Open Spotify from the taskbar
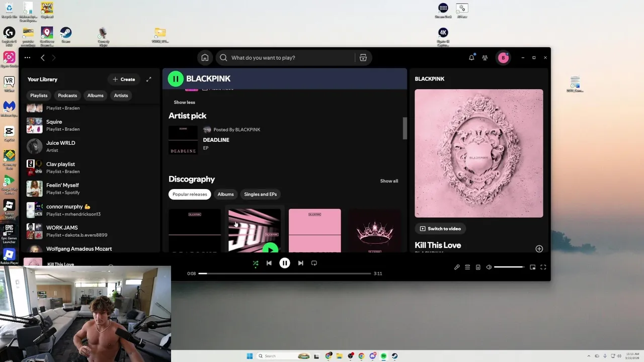Image resolution: width=644 pixels, height=362 pixels. 384,356
